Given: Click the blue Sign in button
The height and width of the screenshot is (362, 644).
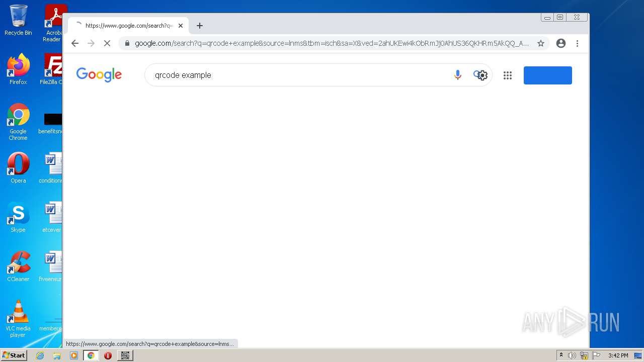Looking at the screenshot, I should (548, 75).
